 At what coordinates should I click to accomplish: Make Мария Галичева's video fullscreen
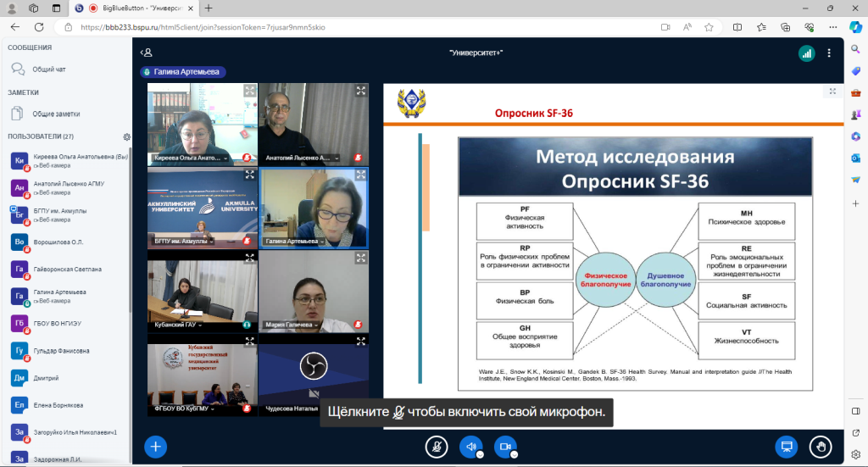pos(361,259)
